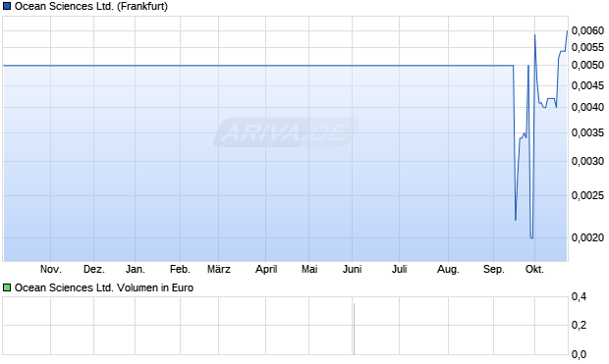Click the 0,2 volume axis value
This screenshot has height=364, width=609.
579,325
